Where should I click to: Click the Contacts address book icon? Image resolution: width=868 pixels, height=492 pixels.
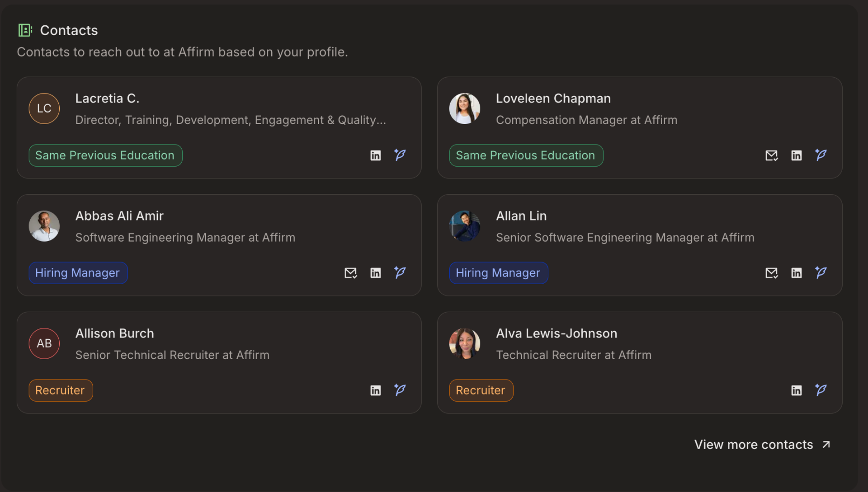25,30
